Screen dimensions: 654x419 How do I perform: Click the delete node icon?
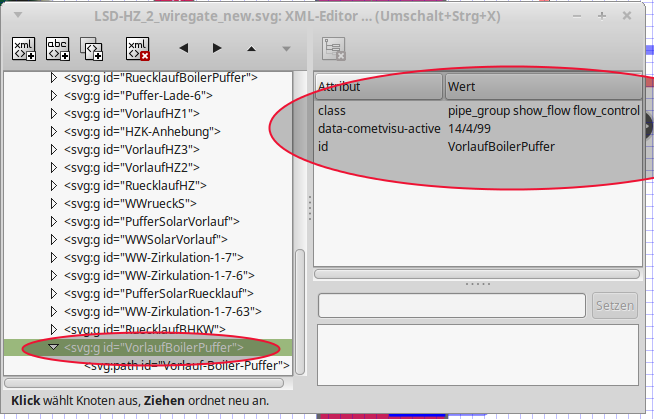139,48
